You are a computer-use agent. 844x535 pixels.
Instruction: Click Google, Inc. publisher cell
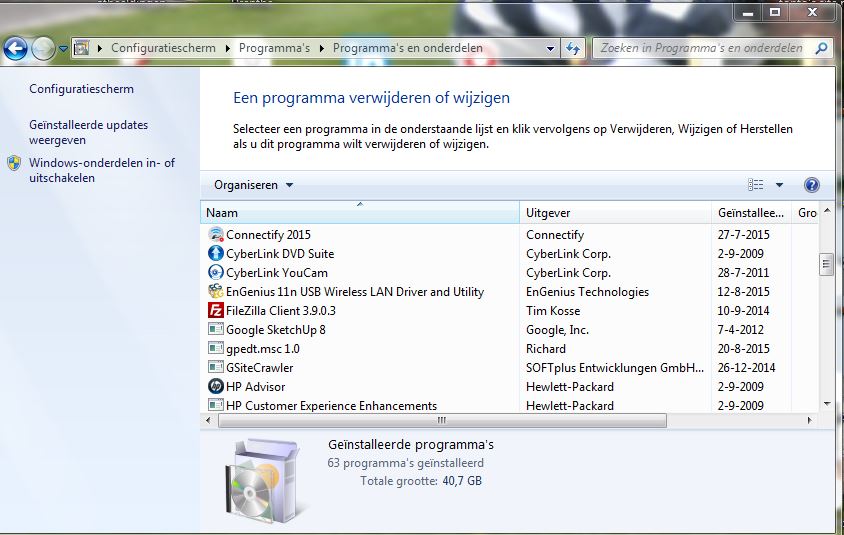pyautogui.click(x=557, y=329)
